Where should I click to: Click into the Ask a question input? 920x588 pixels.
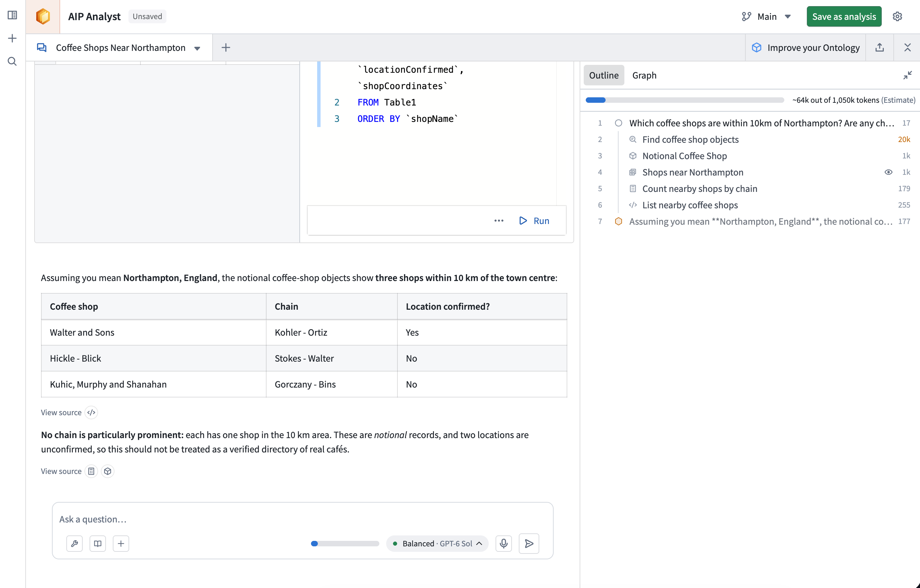pyautogui.click(x=302, y=519)
